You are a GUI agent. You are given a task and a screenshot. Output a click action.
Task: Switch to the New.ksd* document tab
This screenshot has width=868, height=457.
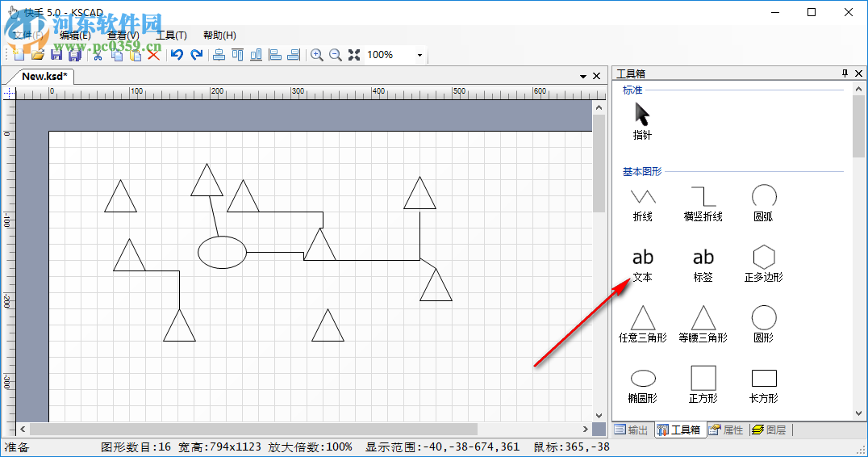click(x=44, y=77)
